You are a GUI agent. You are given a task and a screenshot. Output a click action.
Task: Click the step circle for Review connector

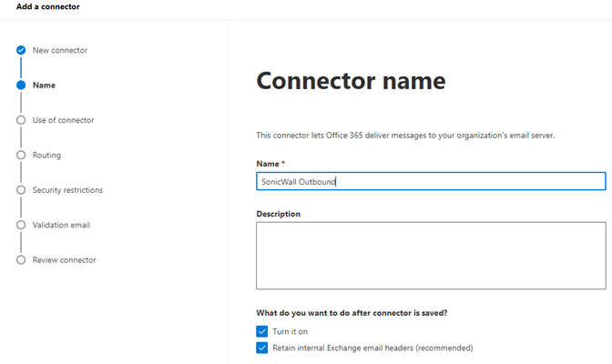click(21, 259)
